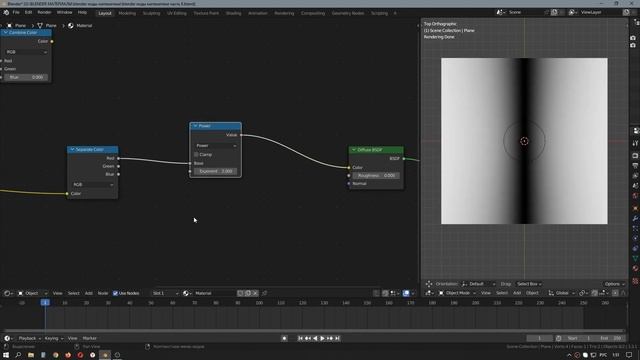Click Red output socket of Separate Color
Viewport: 640px width, 360px height.
[118, 158]
